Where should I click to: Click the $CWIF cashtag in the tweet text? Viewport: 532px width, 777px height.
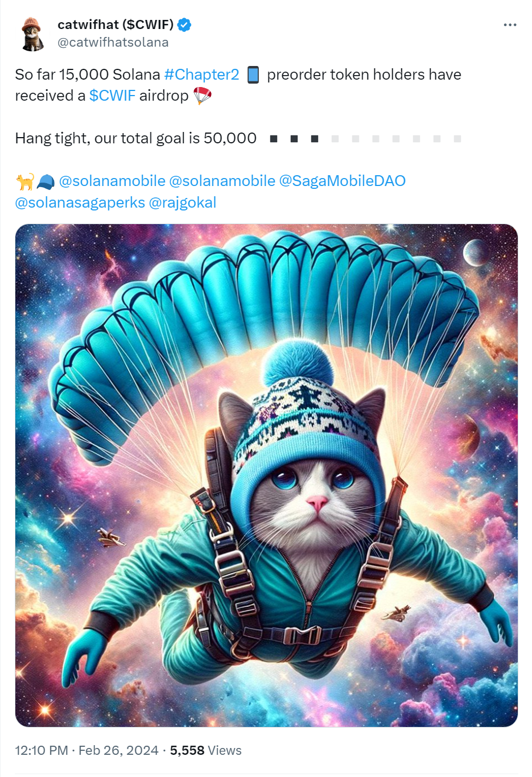(112, 96)
